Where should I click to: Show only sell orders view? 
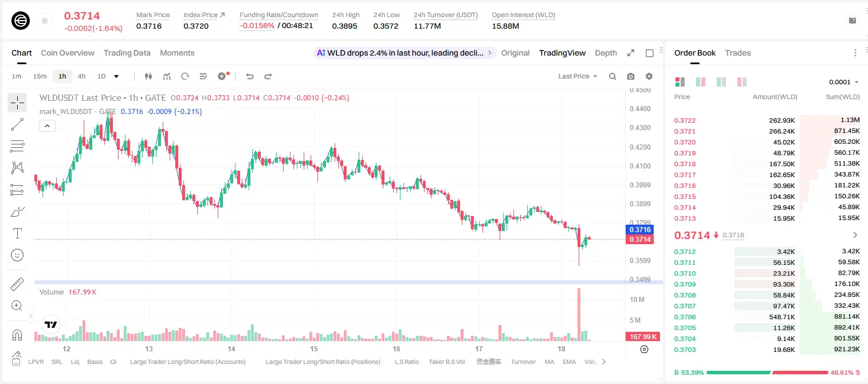pyautogui.click(x=742, y=82)
